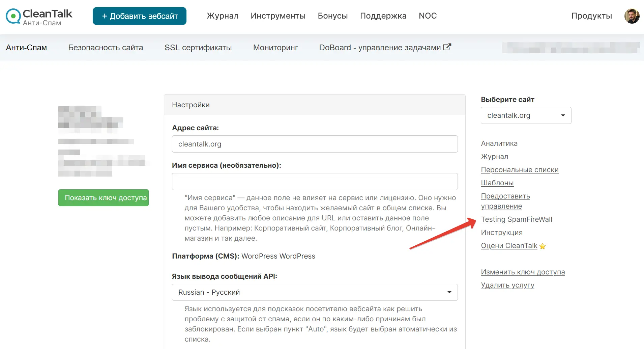The image size is (644, 349).
Task: Open the Шаблоны link
Action: pos(497,183)
